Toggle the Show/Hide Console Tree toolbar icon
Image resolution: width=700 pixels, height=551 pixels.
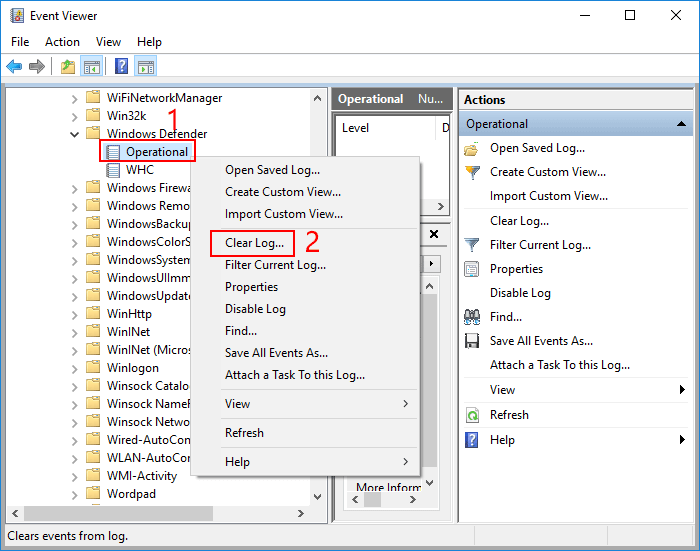[x=92, y=67]
